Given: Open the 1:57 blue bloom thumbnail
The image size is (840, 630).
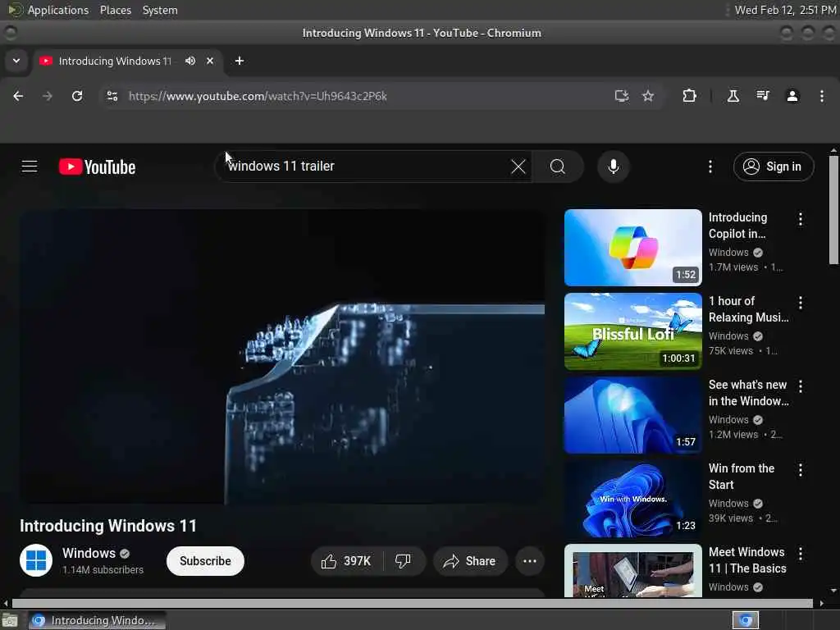Looking at the screenshot, I should point(632,414).
